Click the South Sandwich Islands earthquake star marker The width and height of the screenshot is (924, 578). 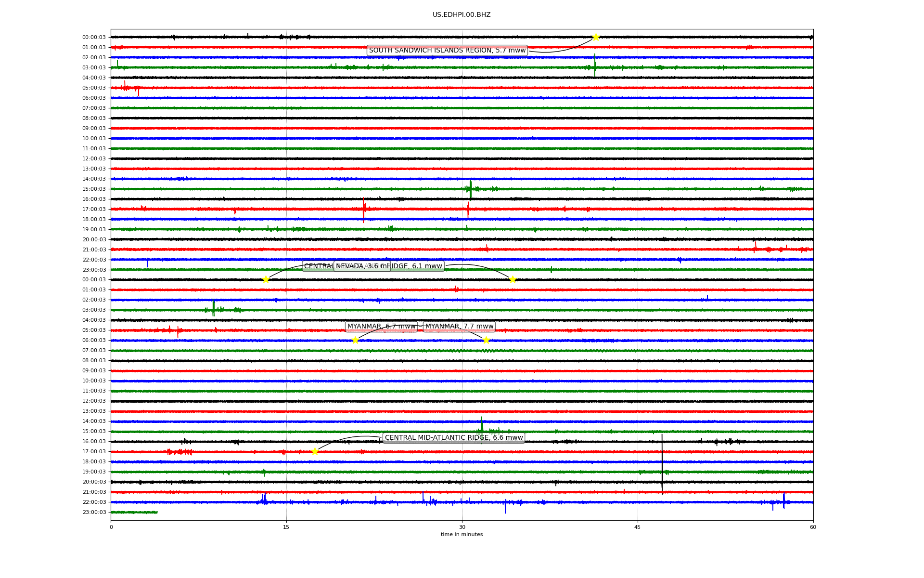pyautogui.click(x=596, y=37)
